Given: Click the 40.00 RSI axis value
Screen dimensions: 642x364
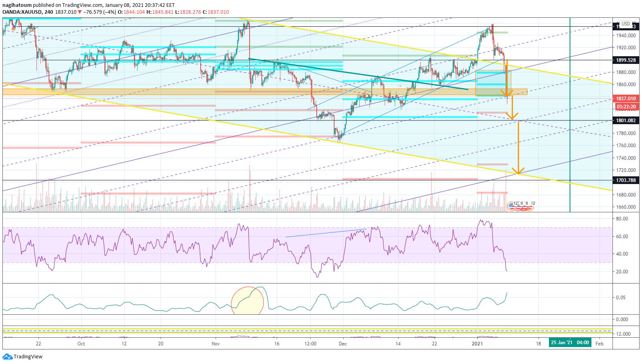Looking at the screenshot, I should pyautogui.click(x=622, y=254).
